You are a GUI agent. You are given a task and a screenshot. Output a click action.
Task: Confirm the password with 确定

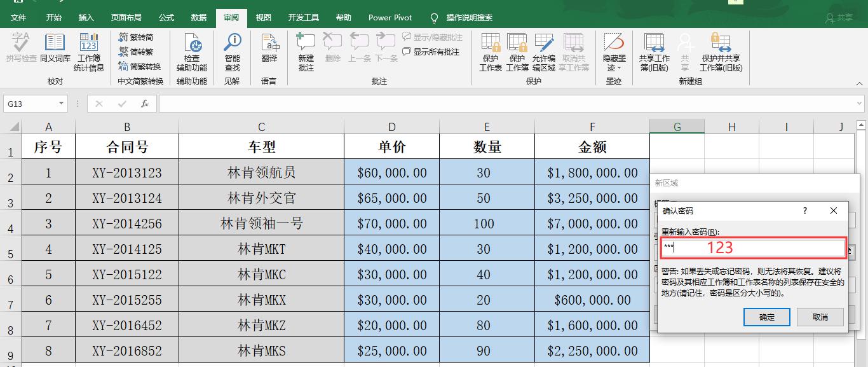pyautogui.click(x=766, y=317)
